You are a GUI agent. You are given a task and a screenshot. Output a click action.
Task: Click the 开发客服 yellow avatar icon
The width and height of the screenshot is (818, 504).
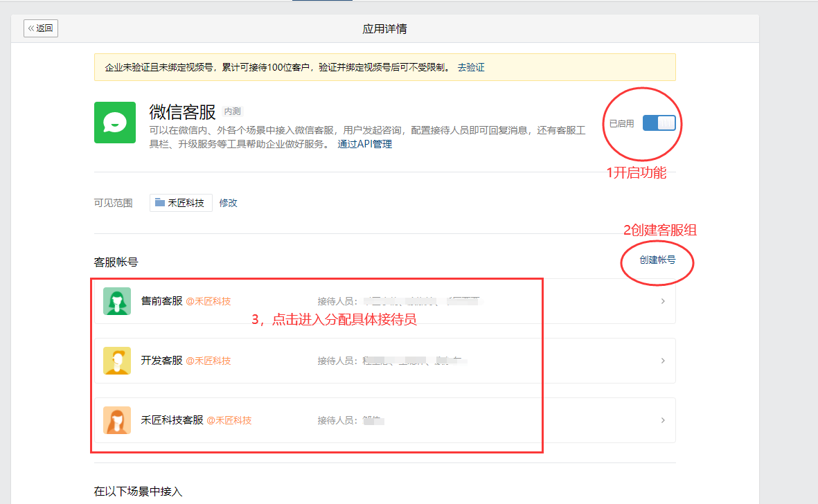coord(117,361)
